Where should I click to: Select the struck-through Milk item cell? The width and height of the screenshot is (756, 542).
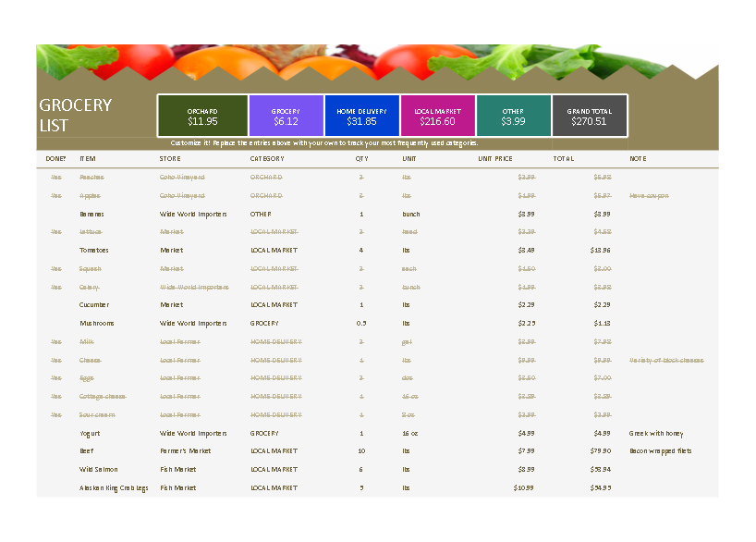[87, 341]
